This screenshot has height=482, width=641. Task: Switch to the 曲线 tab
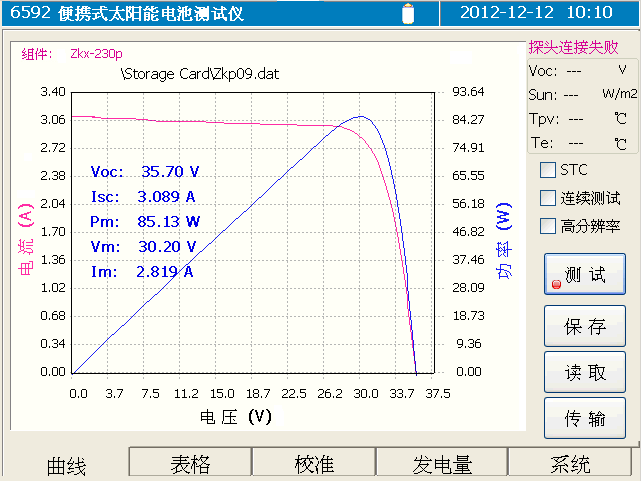(66, 465)
